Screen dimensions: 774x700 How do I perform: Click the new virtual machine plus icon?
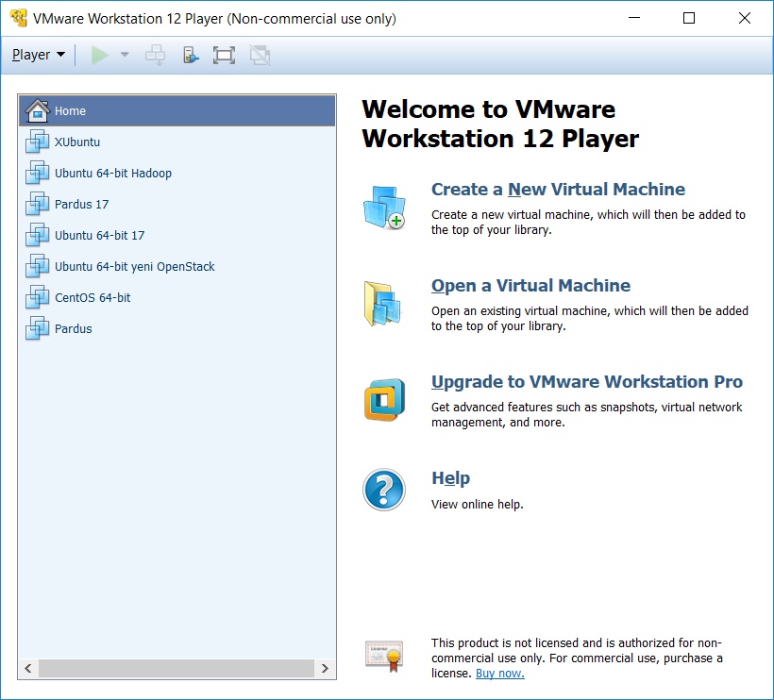pyautogui.click(x=384, y=208)
